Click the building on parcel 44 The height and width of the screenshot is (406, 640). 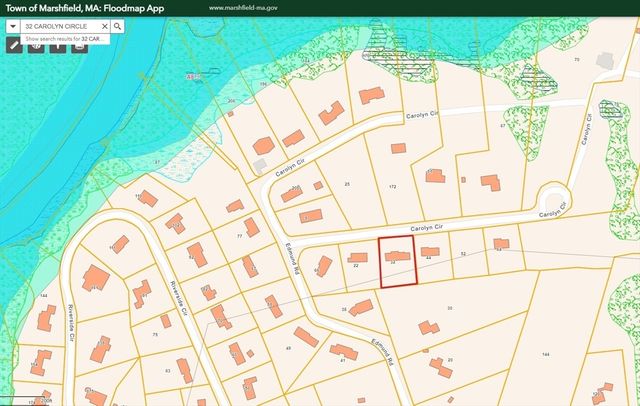[x=429, y=252]
